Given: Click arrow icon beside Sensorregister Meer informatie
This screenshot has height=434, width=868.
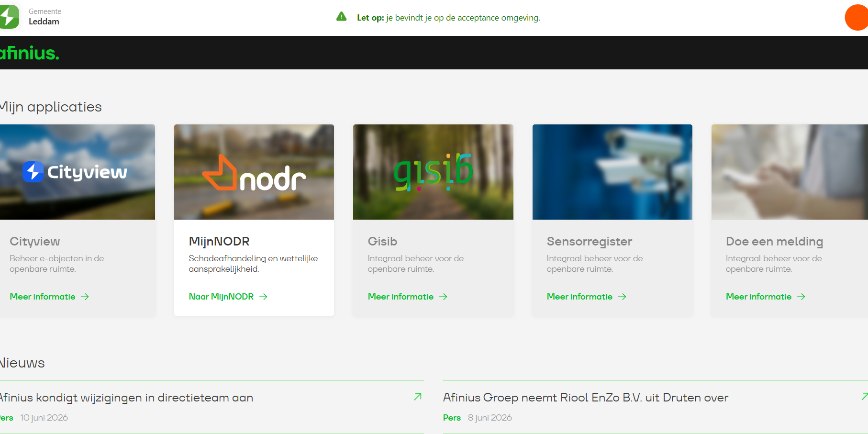Looking at the screenshot, I should (622, 297).
